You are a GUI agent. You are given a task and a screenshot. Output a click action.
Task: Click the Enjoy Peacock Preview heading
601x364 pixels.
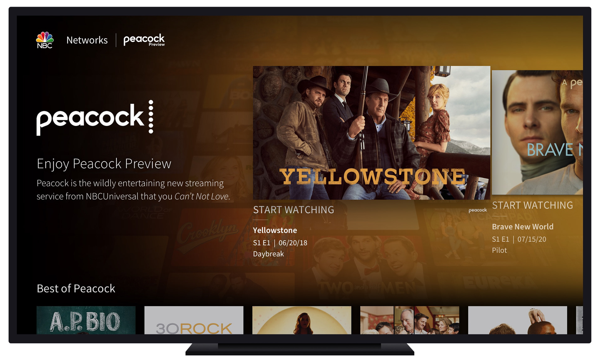pos(104,164)
